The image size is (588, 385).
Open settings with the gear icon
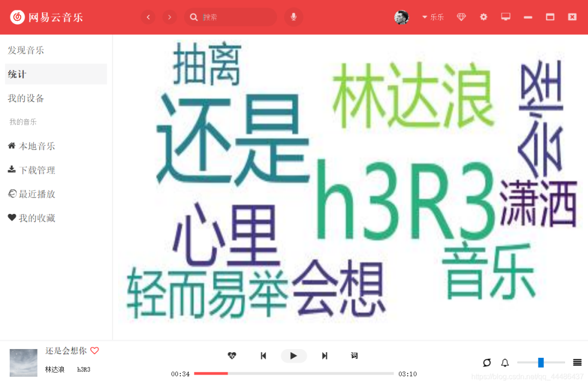pos(483,17)
